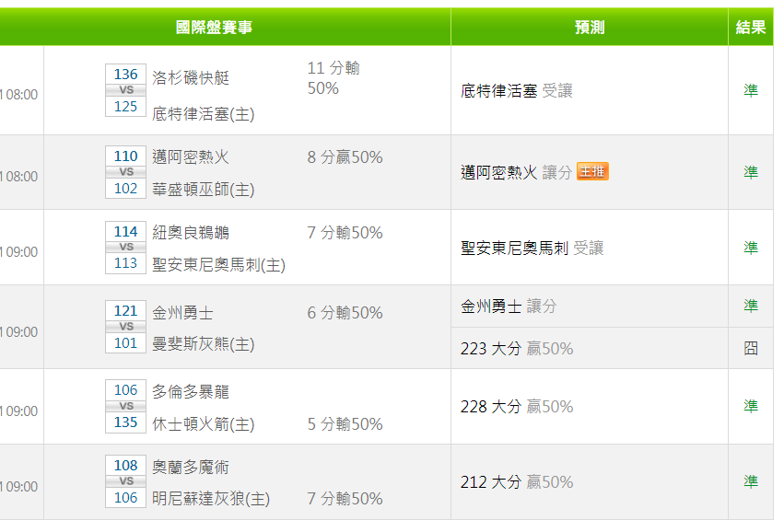Click the 囧 result mark
The height and width of the screenshot is (532, 784).
(x=751, y=349)
